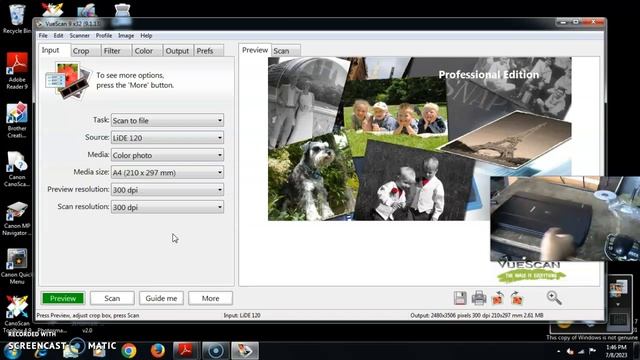Open the Media dropdown showing Color photo
640x360 pixels.
167,155
